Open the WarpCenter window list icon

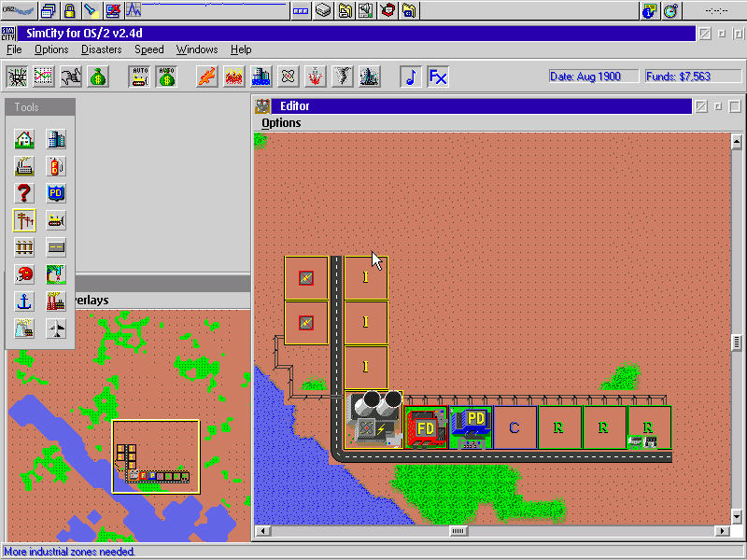49,10
